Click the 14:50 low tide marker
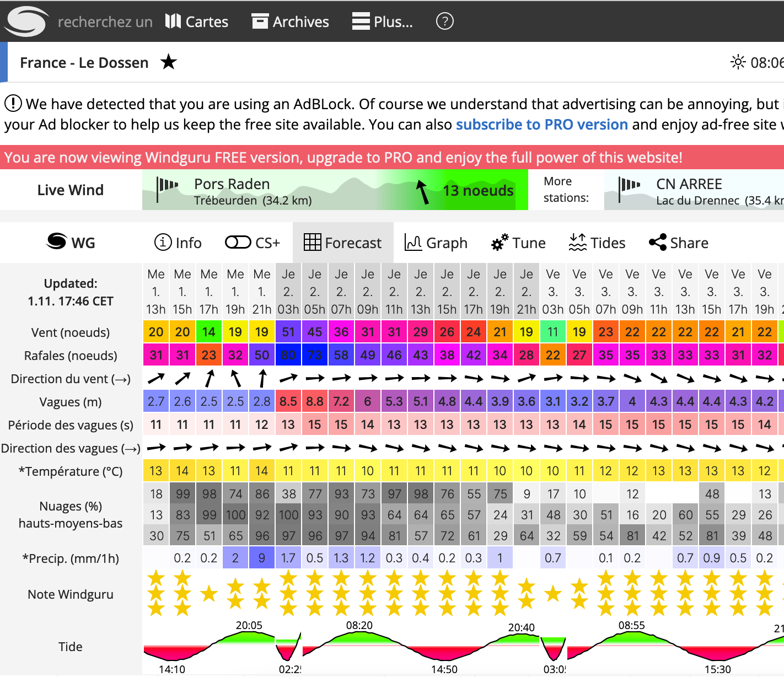Image resolution: width=784 pixels, height=677 pixels. click(x=444, y=669)
